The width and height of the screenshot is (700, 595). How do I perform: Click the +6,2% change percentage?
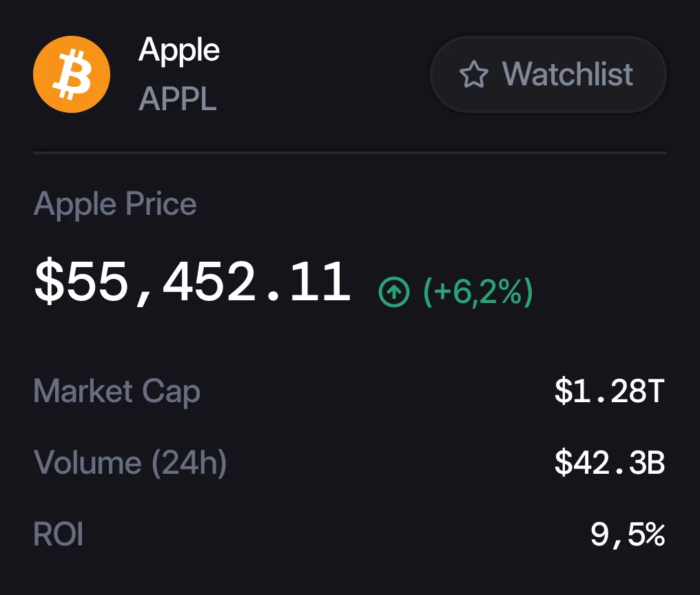[x=478, y=292]
